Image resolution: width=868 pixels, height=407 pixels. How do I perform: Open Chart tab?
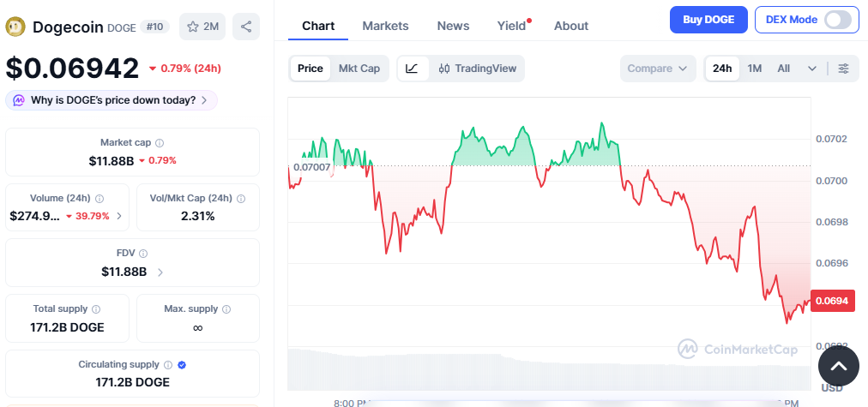(x=318, y=26)
